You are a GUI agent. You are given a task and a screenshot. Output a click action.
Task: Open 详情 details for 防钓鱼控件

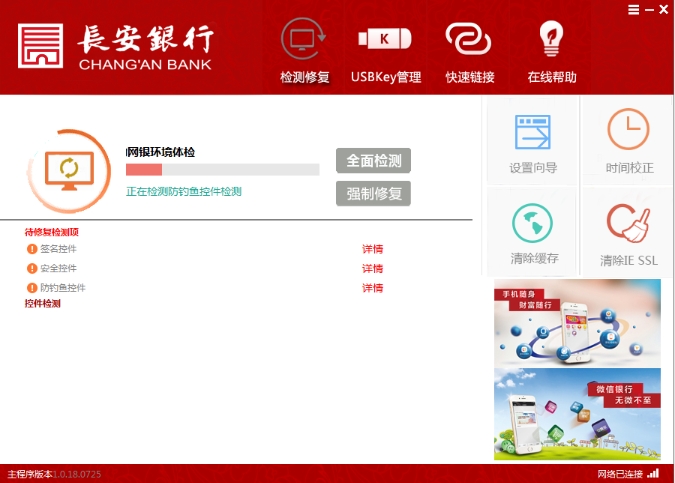pos(372,288)
